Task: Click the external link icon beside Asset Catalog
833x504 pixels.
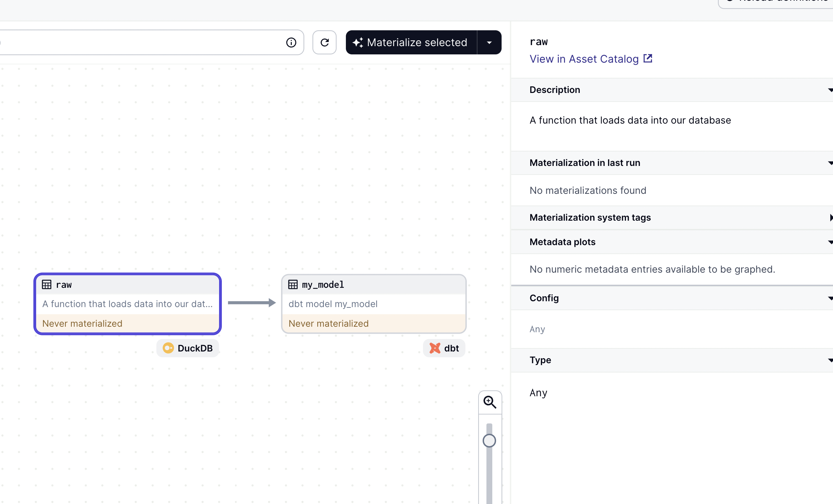Action: [648, 59]
